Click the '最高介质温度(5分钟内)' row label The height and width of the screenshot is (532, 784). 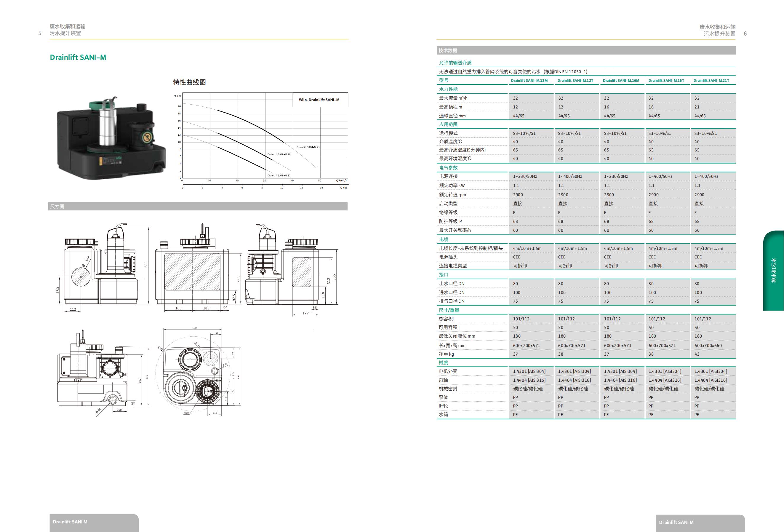tap(462, 150)
